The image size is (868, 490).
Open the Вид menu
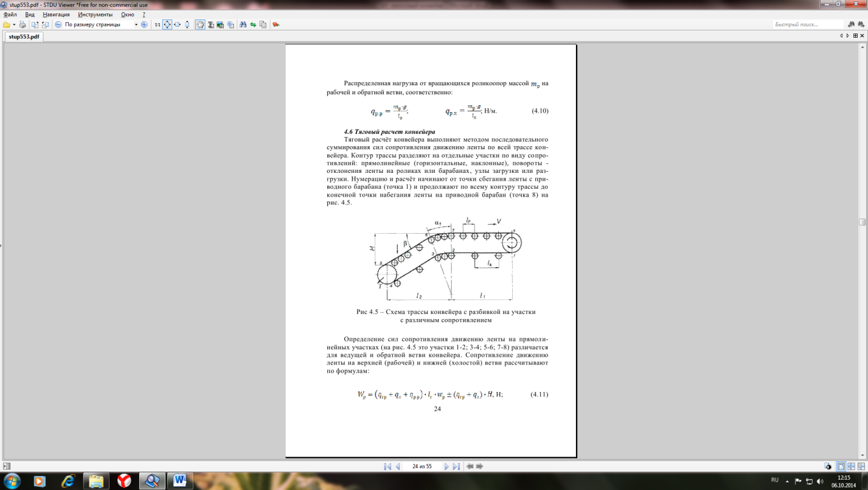(x=30, y=14)
